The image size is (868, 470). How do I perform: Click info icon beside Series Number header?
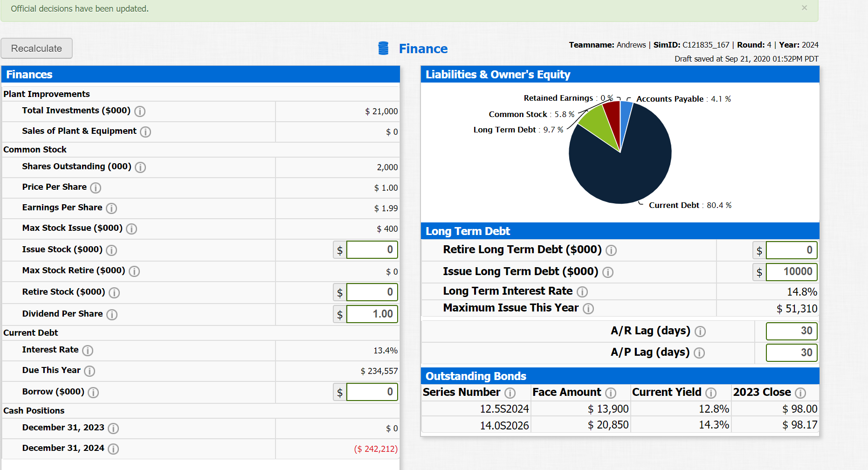(510, 393)
